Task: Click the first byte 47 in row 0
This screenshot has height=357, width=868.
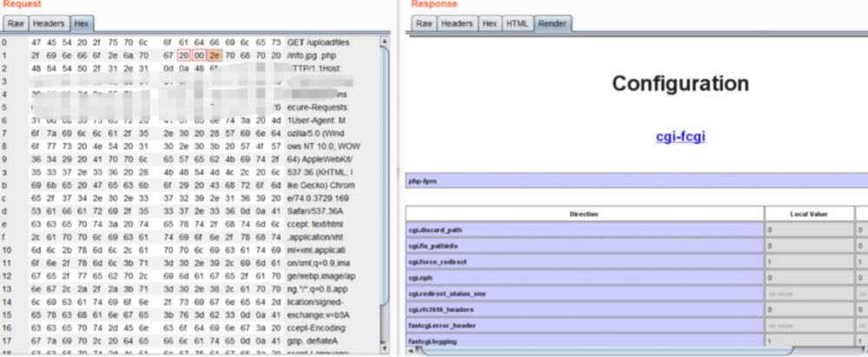Action: [36, 43]
